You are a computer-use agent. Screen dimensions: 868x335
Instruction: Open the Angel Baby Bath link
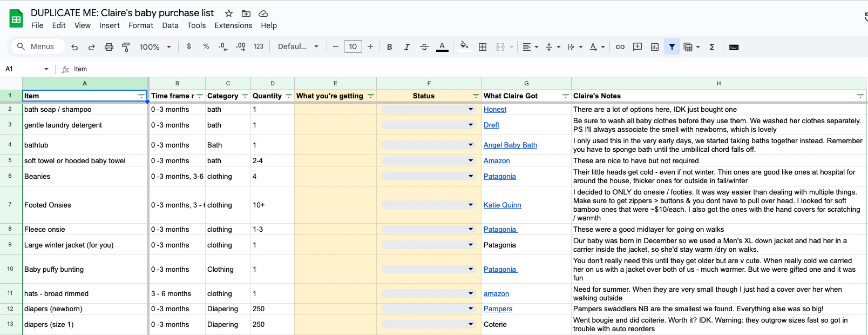pyautogui.click(x=510, y=145)
